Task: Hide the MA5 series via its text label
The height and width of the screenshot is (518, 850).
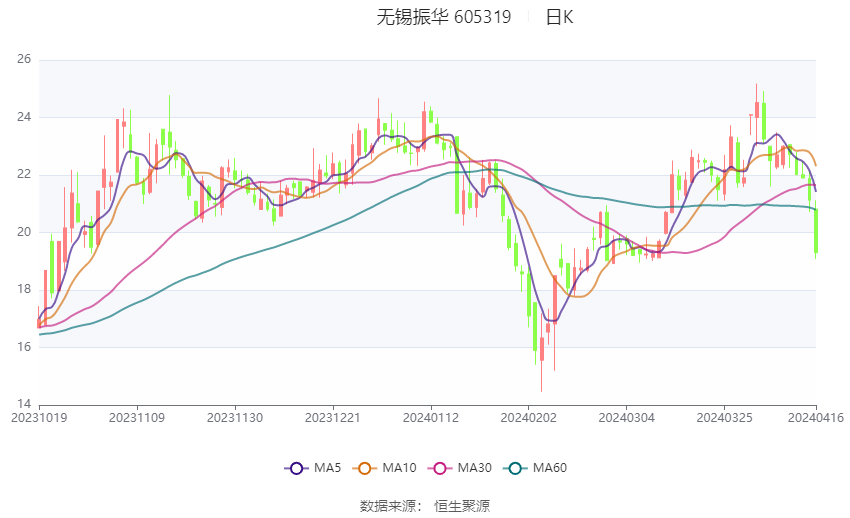Action: coord(327,467)
